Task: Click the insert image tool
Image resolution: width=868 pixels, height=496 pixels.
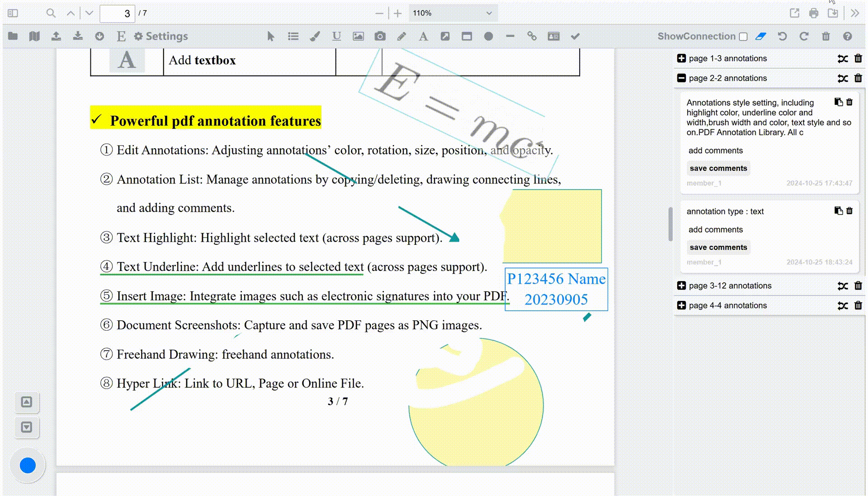Action: coord(358,37)
